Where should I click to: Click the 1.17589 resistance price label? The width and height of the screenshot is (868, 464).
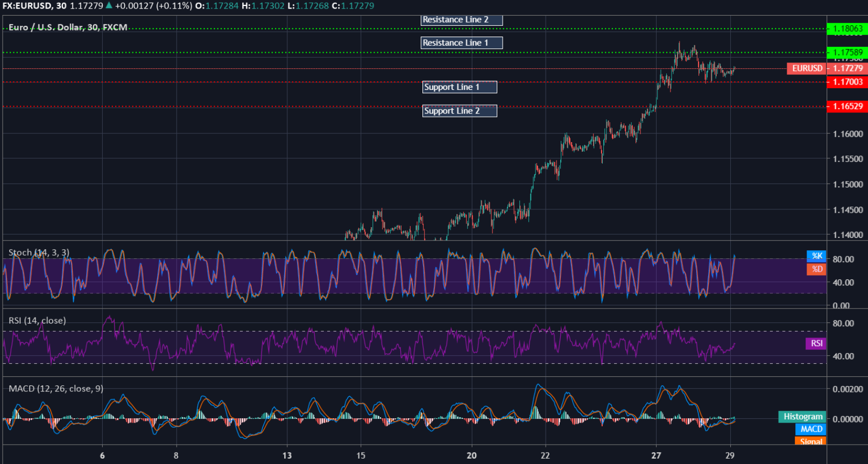[x=847, y=52]
